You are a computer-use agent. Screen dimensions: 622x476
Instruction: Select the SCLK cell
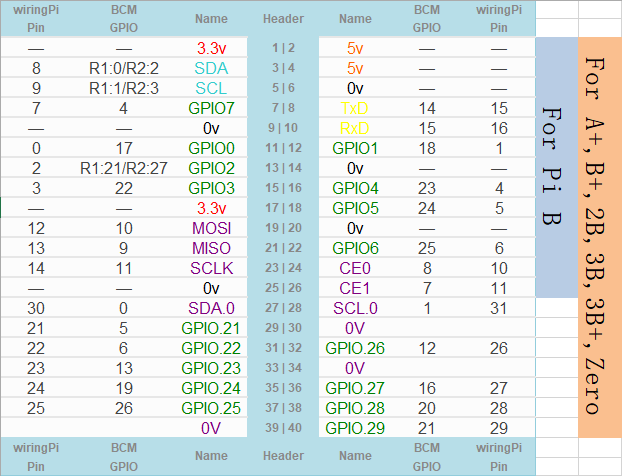[211, 268]
